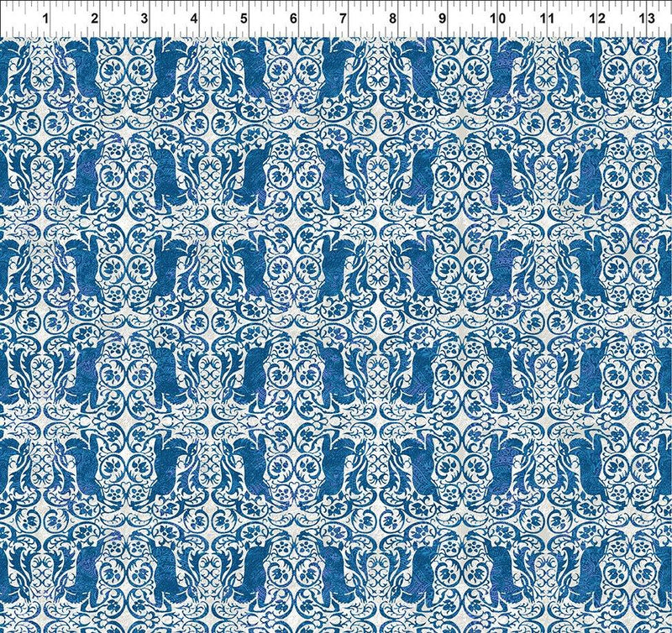Click the 11 inch ruler label
Image resolution: width=672 pixels, height=633 pixels.
click(546, 18)
